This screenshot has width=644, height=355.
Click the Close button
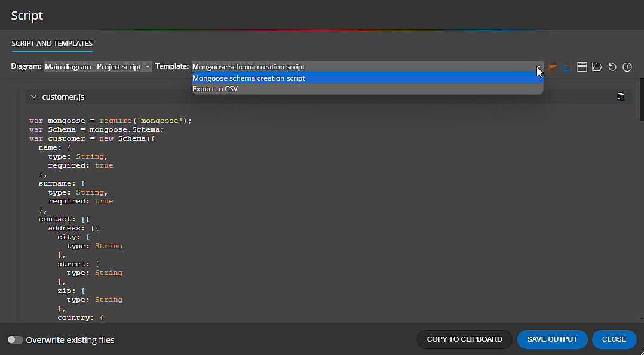614,339
